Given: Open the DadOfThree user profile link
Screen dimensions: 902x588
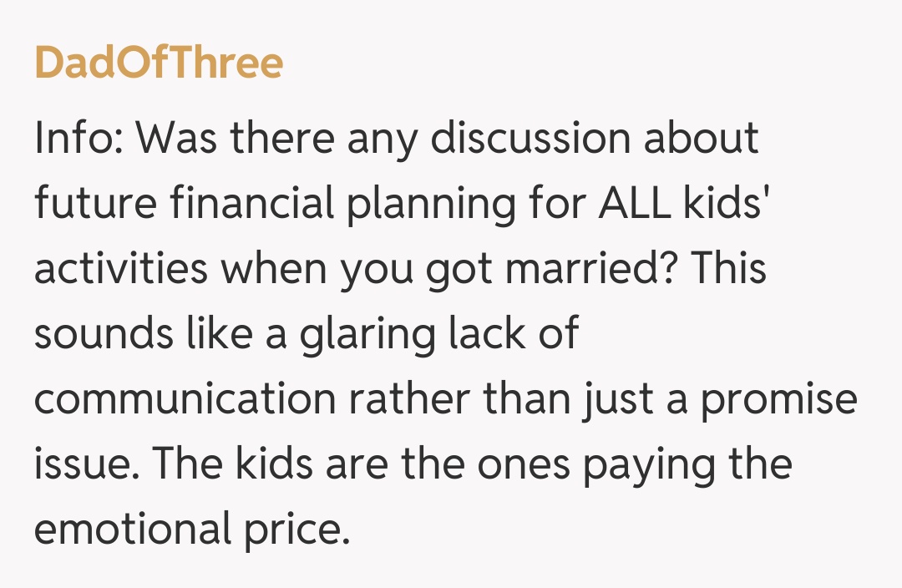Looking at the screenshot, I should point(159,63).
